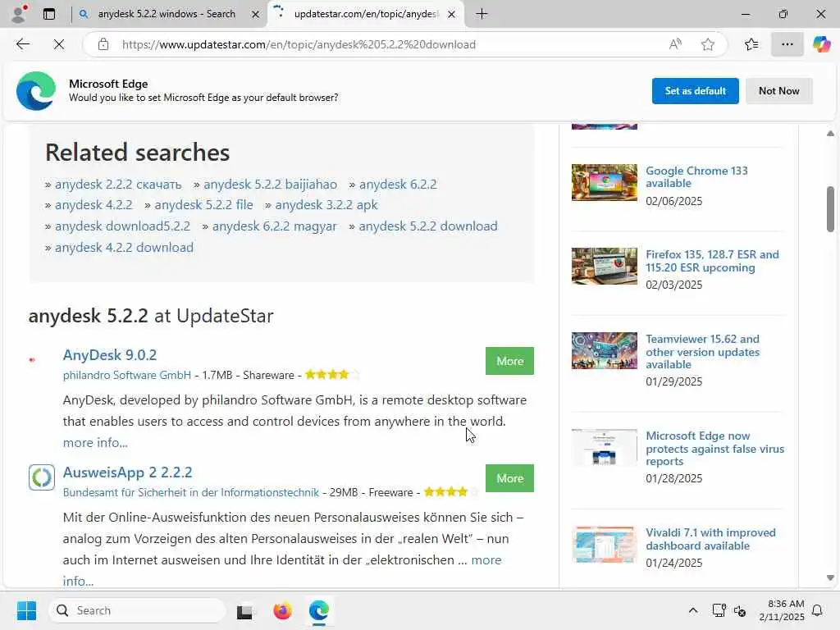Select the updatestar.com tab
Image resolution: width=840 pixels, height=630 pixels.
[x=366, y=14]
